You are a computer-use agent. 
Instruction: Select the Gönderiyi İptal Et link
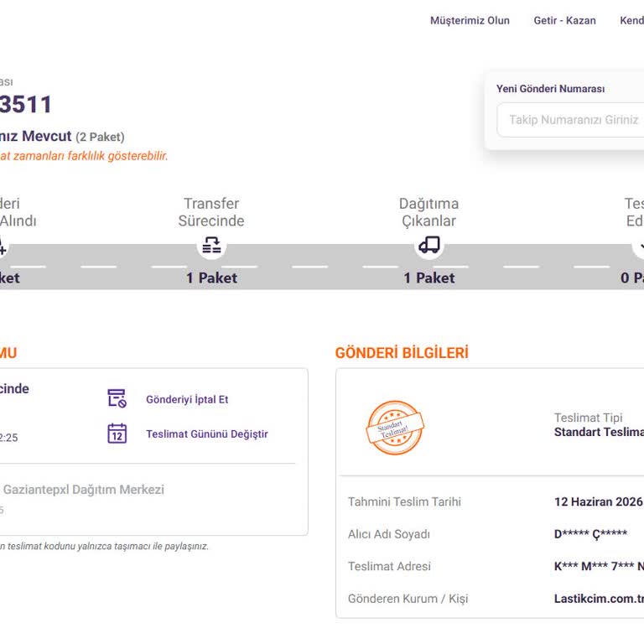coord(187,399)
